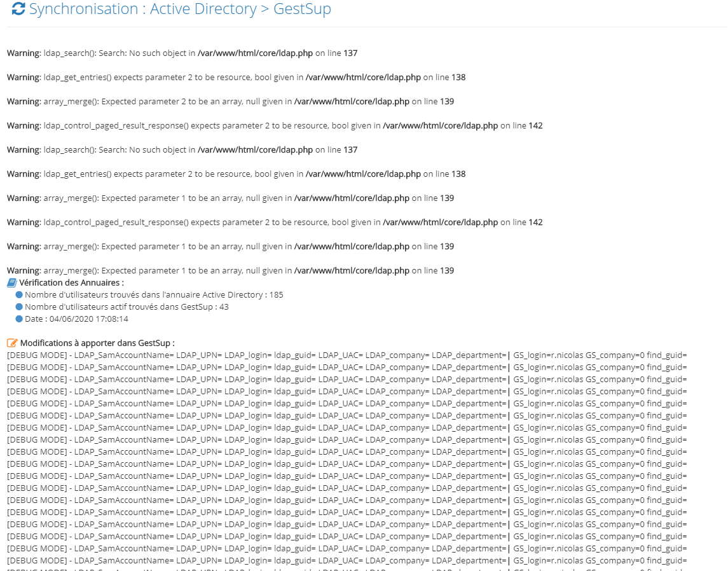
Task: Click the orange edit icon beside Modifications
Action: pos(12,343)
